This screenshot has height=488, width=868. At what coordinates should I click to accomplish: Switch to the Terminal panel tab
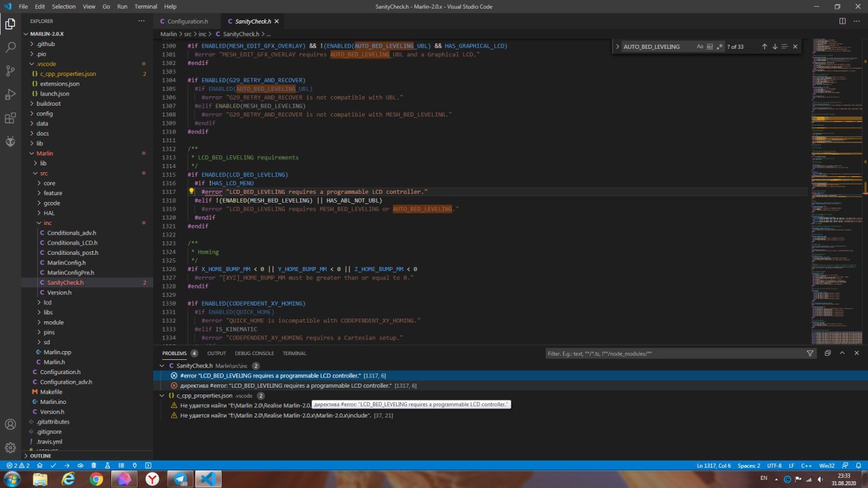pyautogui.click(x=294, y=353)
